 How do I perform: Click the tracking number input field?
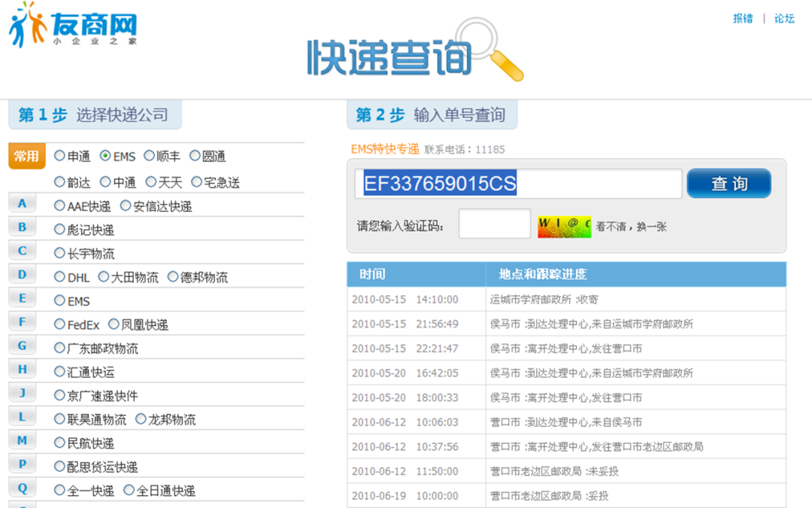(x=518, y=184)
